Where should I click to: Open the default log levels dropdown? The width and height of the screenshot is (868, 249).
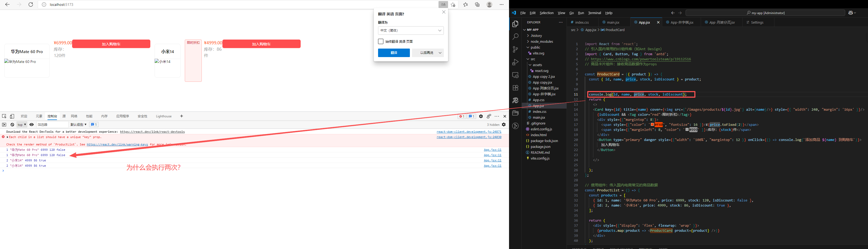[x=78, y=124]
